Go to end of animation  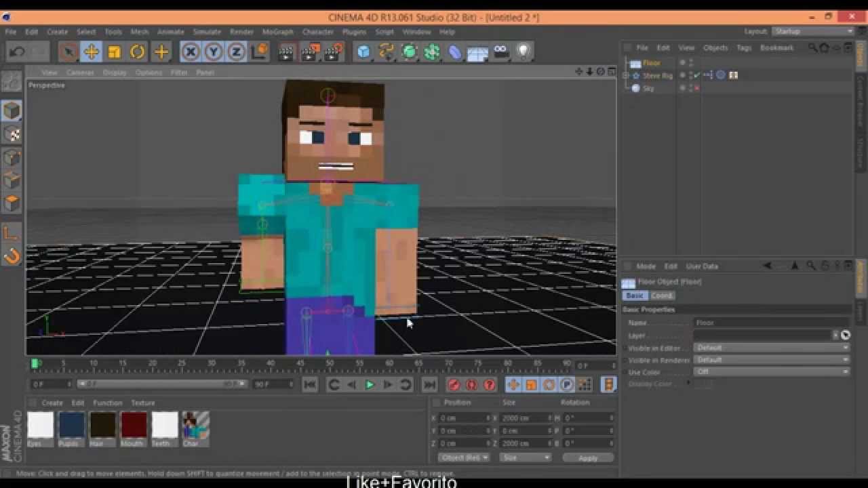click(x=429, y=385)
